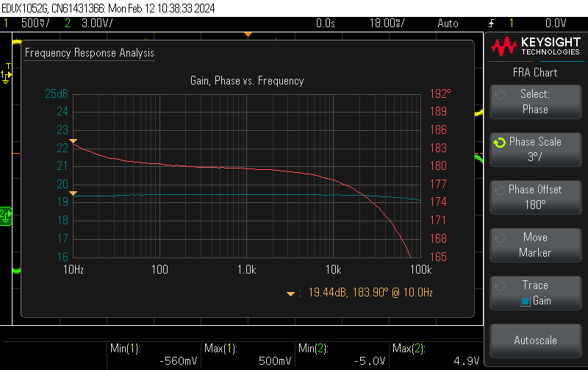Click the channel 2 scale 3.00V/ readout
The image size is (588, 370).
pos(97,24)
